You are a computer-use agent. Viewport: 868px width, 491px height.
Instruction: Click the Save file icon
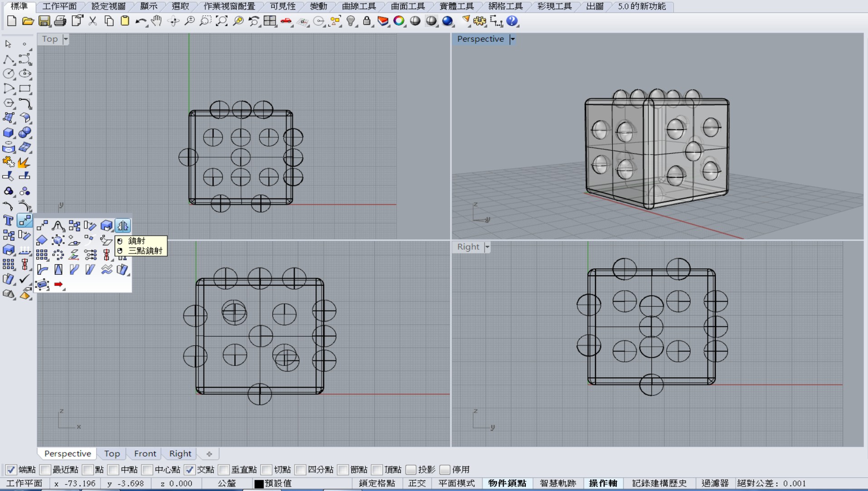[44, 21]
